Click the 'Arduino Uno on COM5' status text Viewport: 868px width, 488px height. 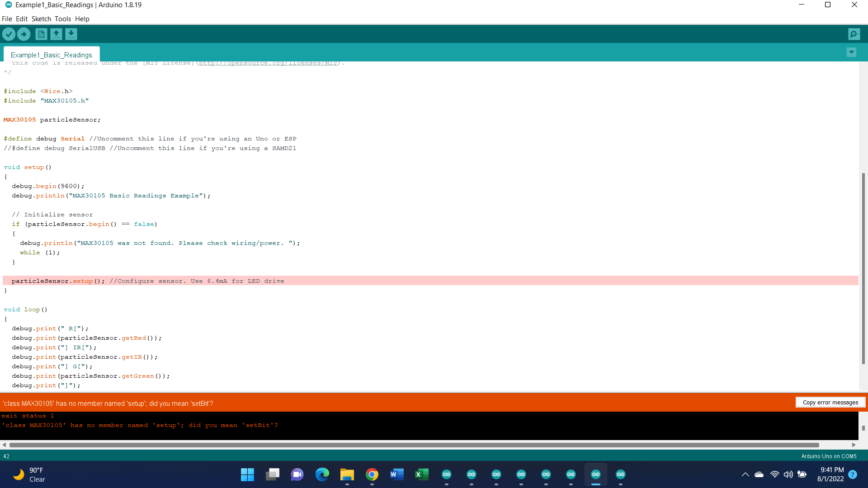[829, 456]
